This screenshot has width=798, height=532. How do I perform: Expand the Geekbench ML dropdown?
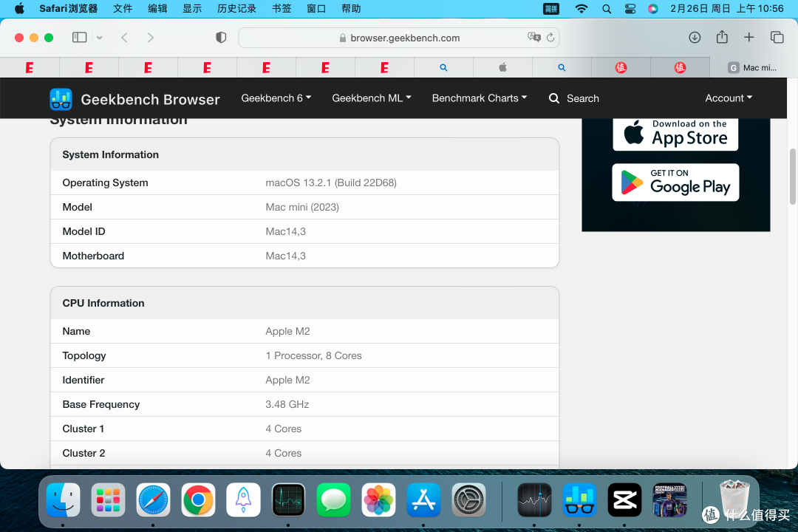click(x=372, y=98)
